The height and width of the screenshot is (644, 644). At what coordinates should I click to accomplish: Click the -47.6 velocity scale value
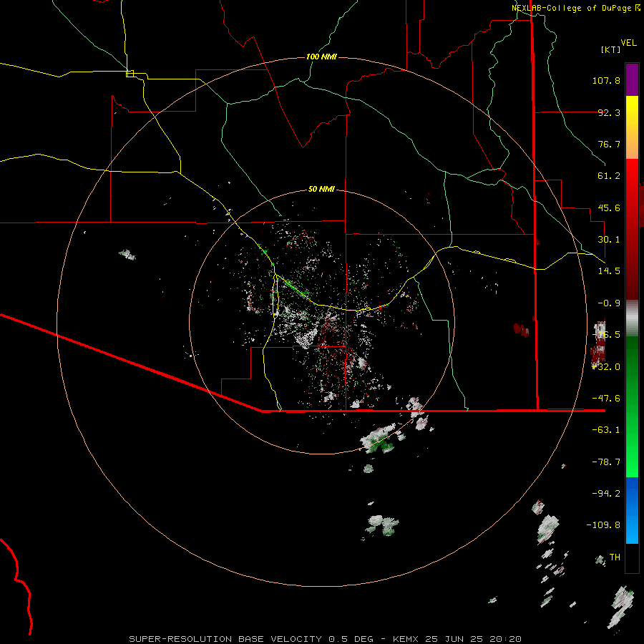pos(606,399)
